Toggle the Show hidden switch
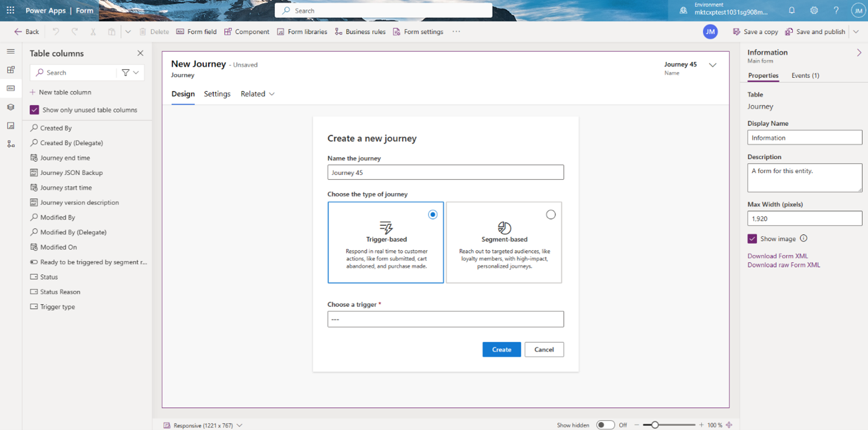Screen dimensions: 868x430 click(605, 425)
